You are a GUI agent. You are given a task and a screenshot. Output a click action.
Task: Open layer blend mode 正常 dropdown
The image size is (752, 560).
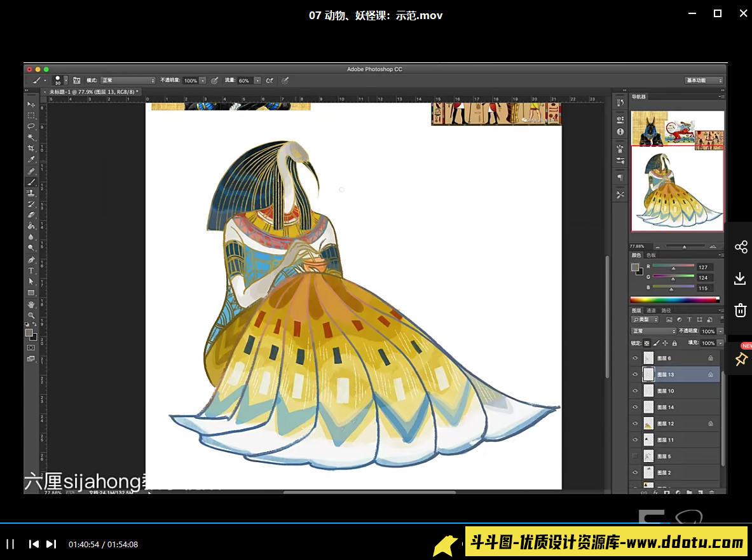pos(653,331)
